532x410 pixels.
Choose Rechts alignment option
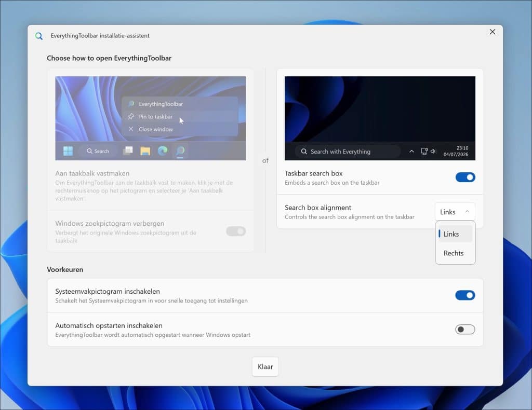coord(455,253)
